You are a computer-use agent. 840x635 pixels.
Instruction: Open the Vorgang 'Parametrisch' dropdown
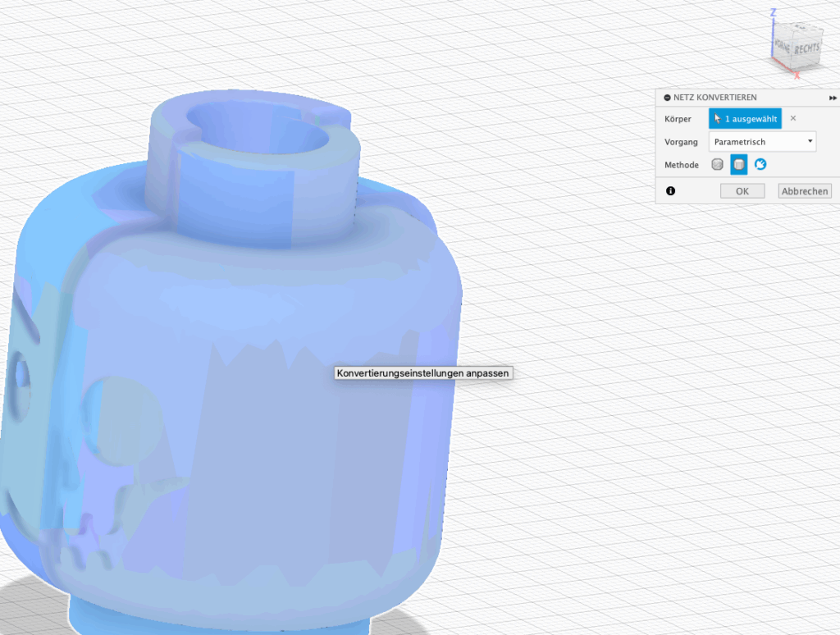pyautogui.click(x=762, y=142)
